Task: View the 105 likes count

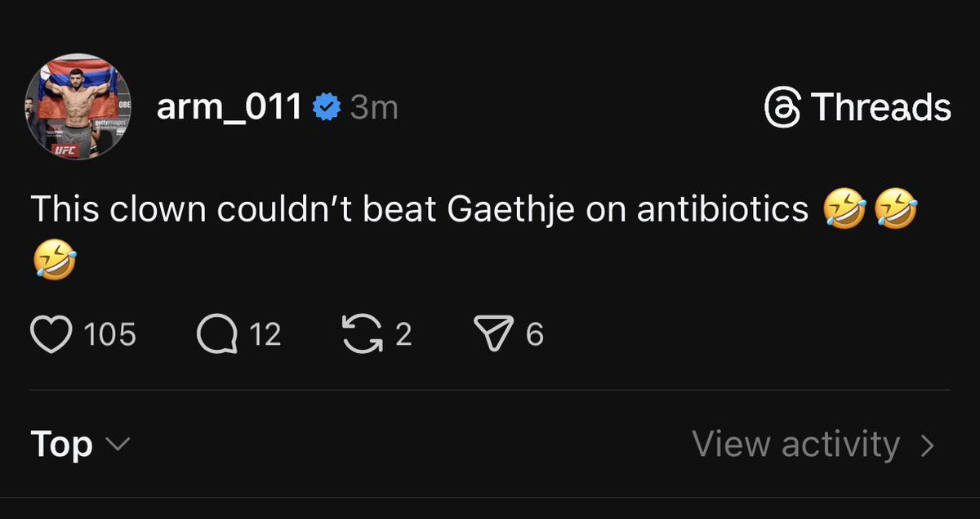Action: [x=110, y=335]
